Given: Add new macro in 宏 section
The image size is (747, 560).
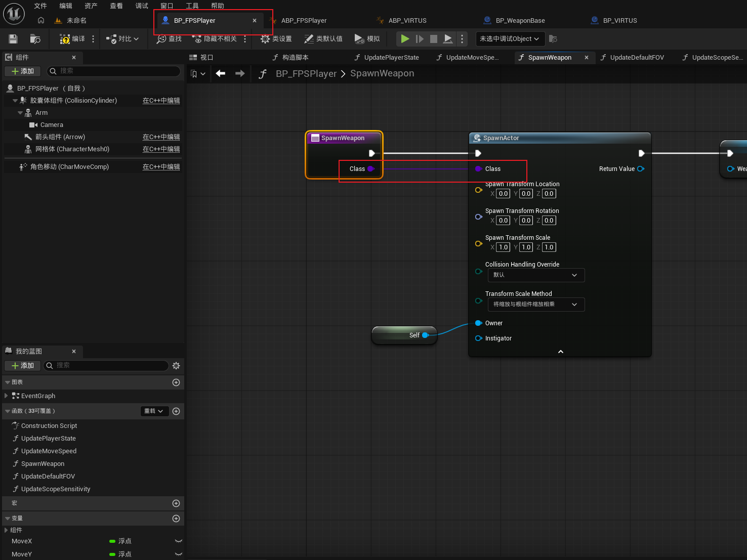Looking at the screenshot, I should [176, 503].
